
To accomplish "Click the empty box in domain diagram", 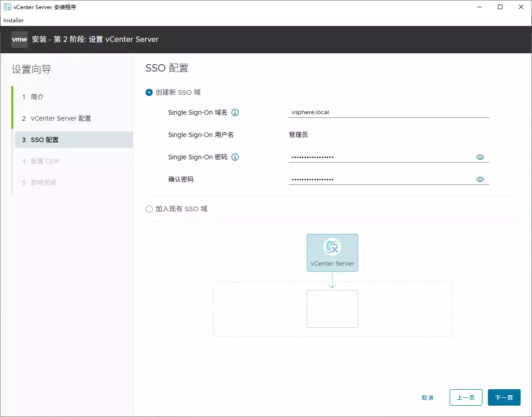I will [332, 309].
